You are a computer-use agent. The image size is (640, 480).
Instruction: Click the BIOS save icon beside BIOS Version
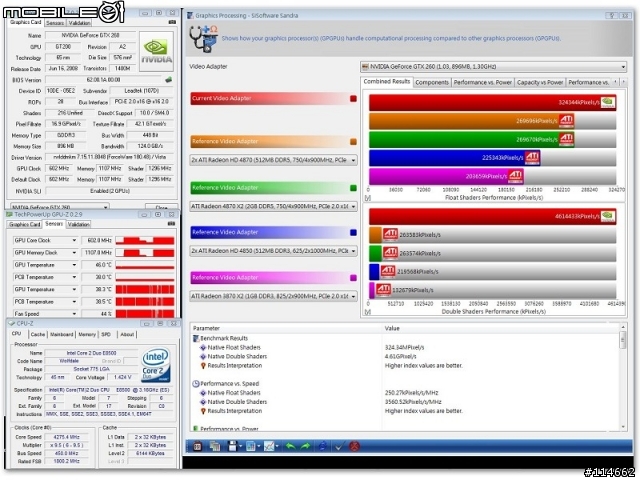tap(169, 80)
